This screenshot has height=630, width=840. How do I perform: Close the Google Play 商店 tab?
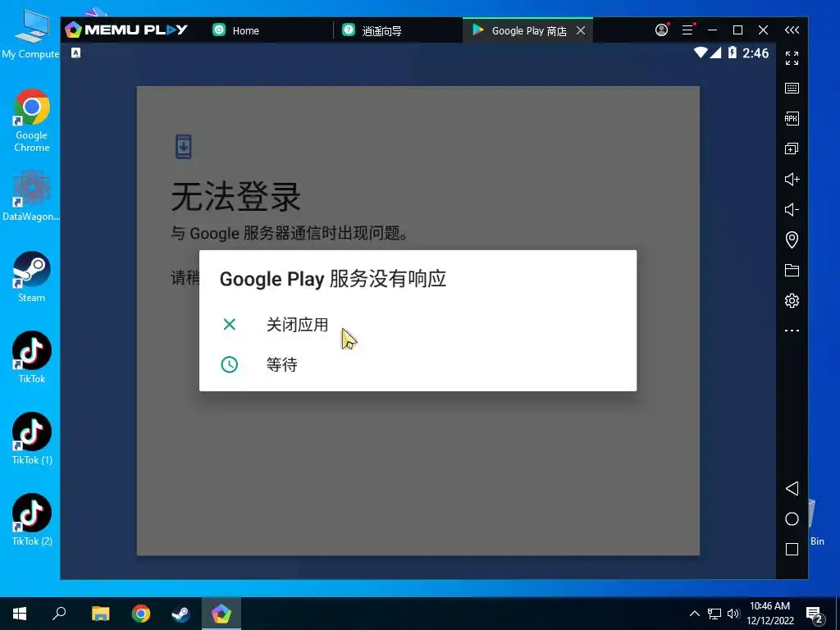point(581,30)
